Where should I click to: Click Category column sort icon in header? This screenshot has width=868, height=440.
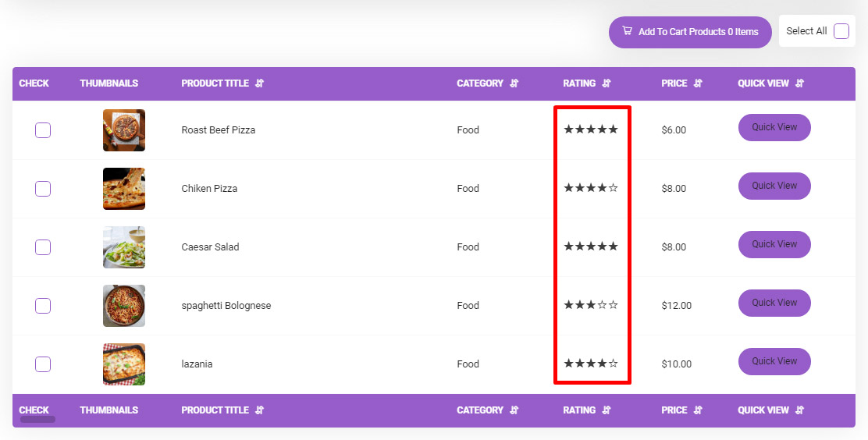coord(514,83)
